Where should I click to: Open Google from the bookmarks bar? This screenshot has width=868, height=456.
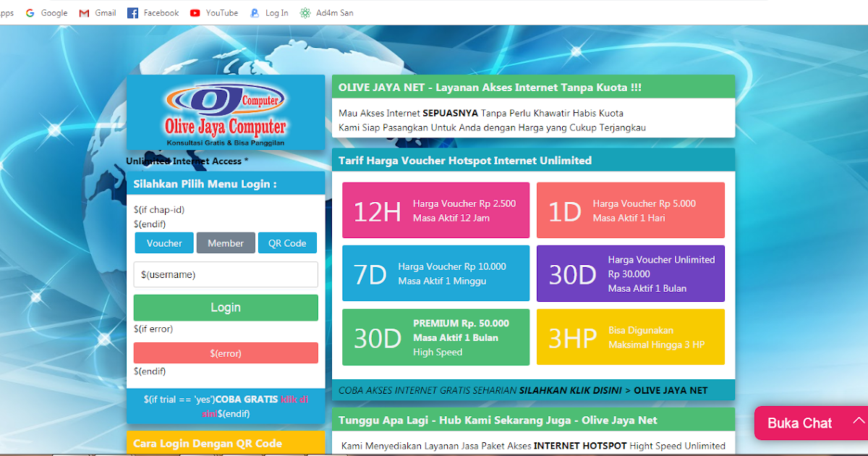click(x=46, y=12)
